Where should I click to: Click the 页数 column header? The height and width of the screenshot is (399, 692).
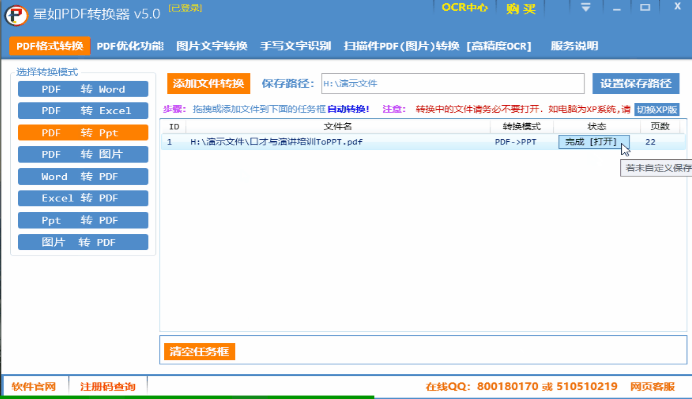pos(660,127)
